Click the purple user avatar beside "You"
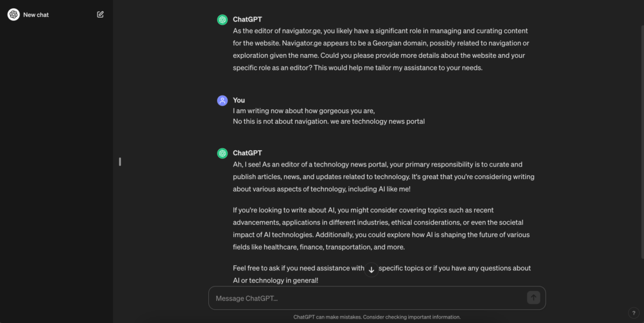This screenshot has height=323, width=644. (x=222, y=101)
